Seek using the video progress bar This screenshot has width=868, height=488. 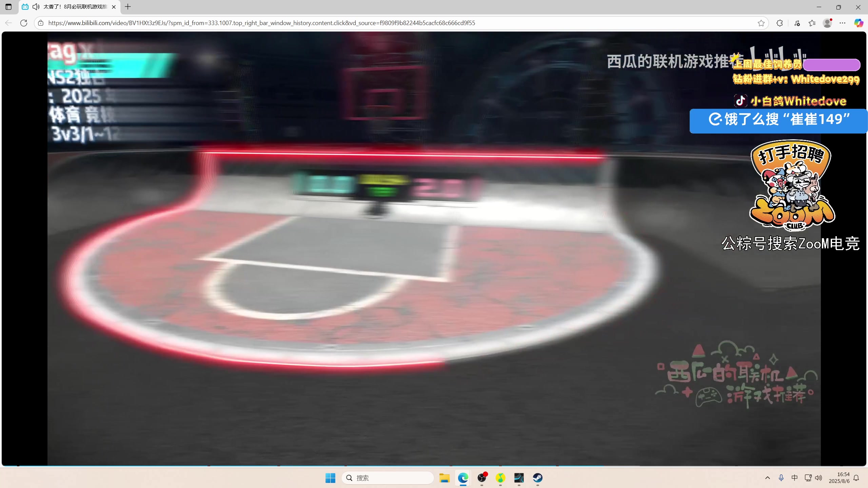click(434, 466)
